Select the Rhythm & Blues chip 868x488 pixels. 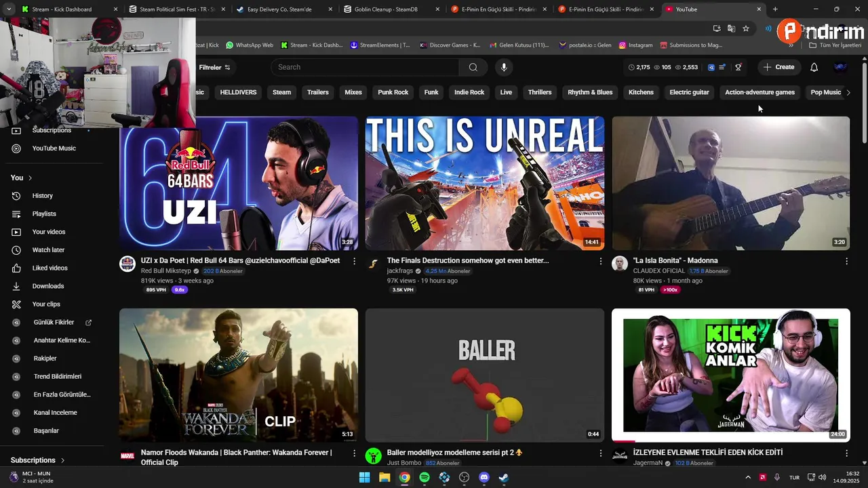pos(590,92)
